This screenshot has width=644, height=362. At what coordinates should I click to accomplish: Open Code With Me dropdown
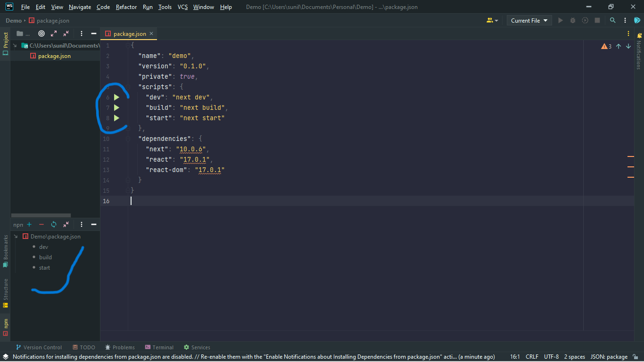click(492, 20)
